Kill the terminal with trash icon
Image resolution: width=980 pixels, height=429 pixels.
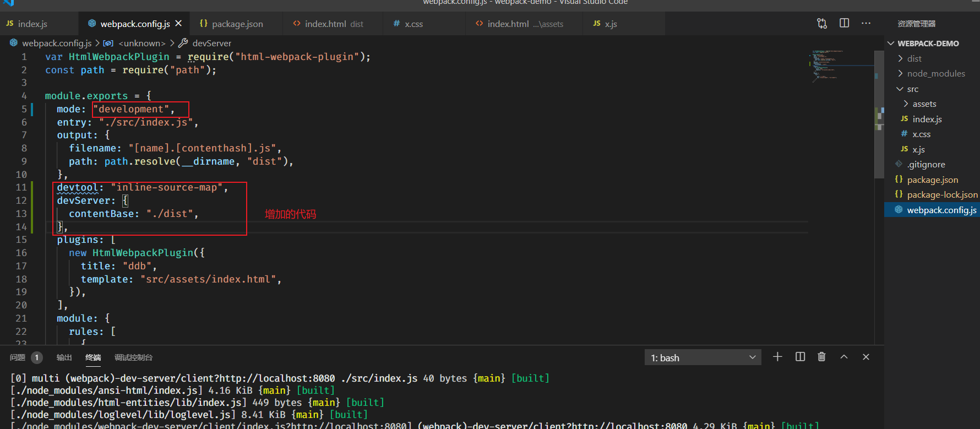[x=821, y=357]
